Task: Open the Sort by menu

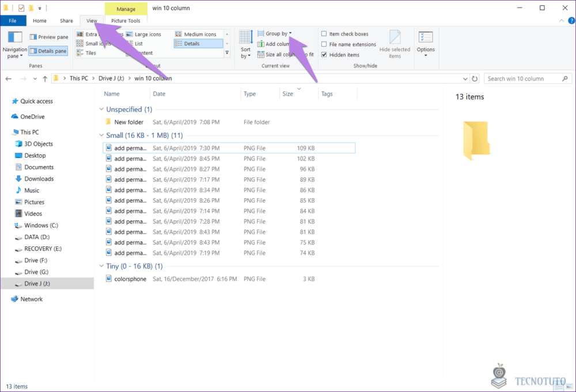Action: coord(245,45)
